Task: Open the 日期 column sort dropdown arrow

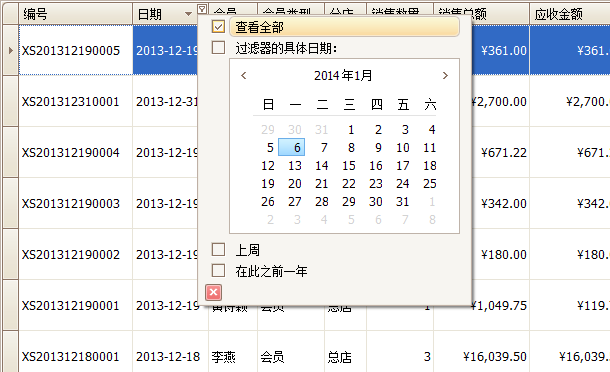Action: pyautogui.click(x=188, y=14)
